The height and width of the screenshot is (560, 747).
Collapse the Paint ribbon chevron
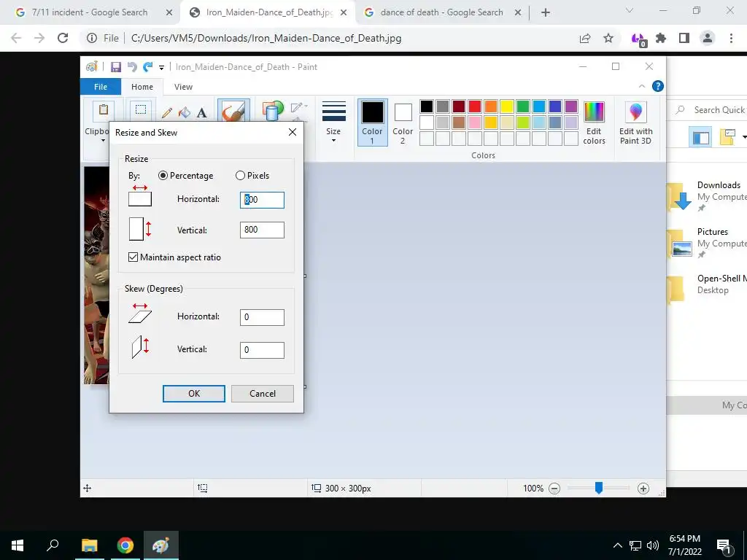[x=642, y=86]
